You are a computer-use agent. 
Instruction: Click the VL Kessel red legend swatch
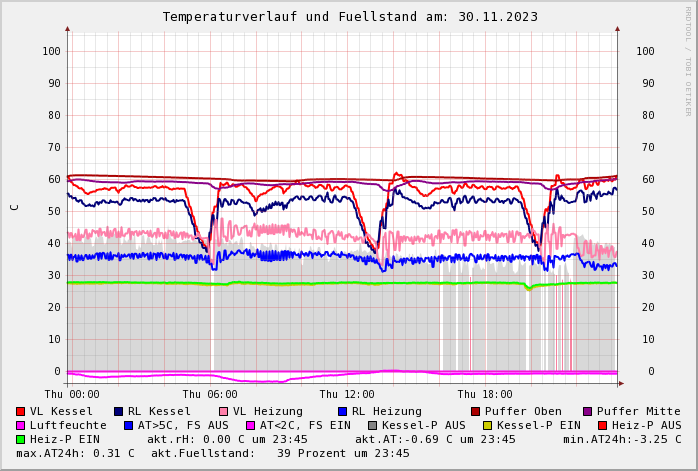click(x=20, y=411)
